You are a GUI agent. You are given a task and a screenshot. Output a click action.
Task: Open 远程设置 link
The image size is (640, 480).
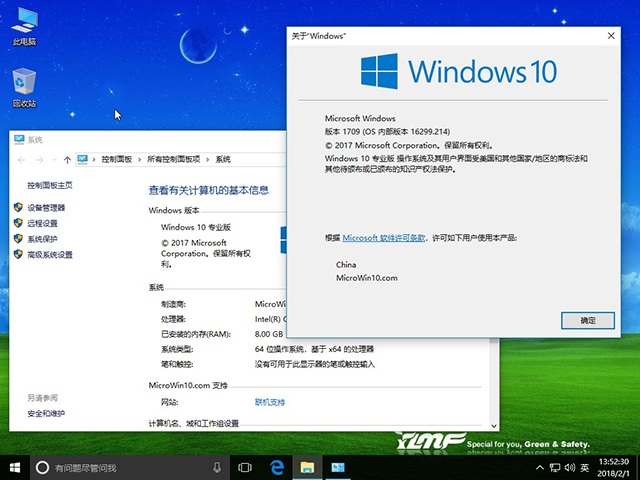click(42, 223)
